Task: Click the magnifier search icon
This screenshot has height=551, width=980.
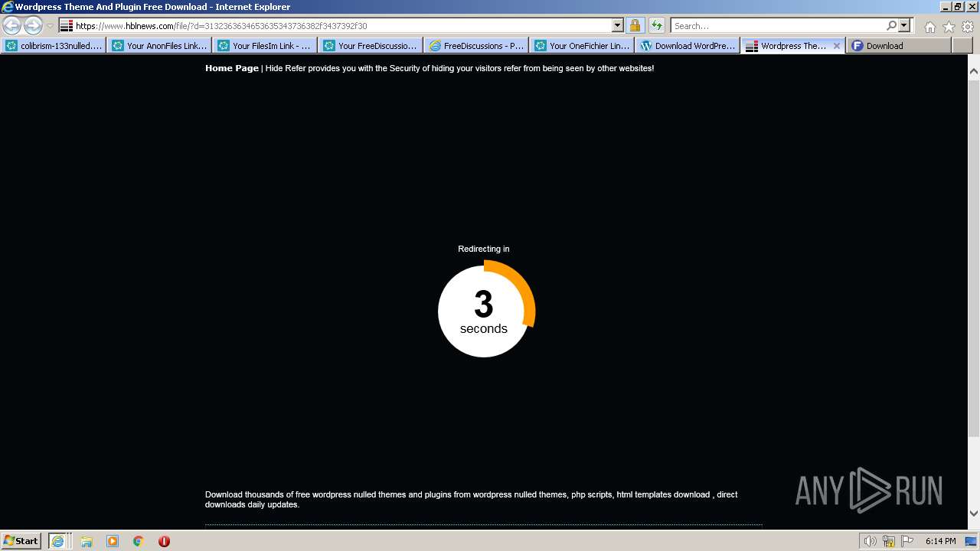Action: pos(891,25)
